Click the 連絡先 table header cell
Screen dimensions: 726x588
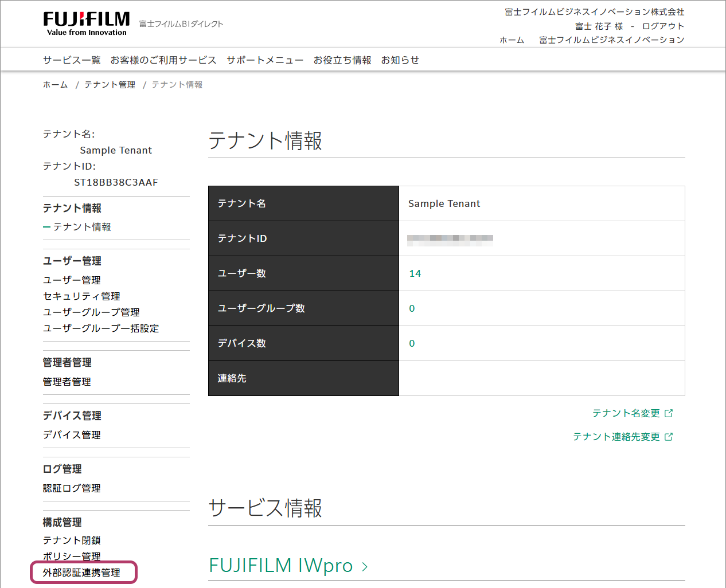pyautogui.click(x=303, y=378)
